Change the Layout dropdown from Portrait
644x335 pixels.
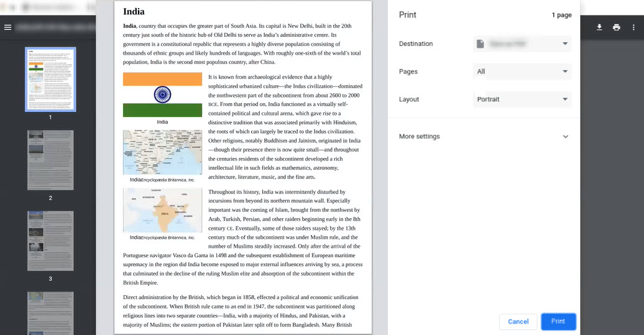tap(522, 99)
